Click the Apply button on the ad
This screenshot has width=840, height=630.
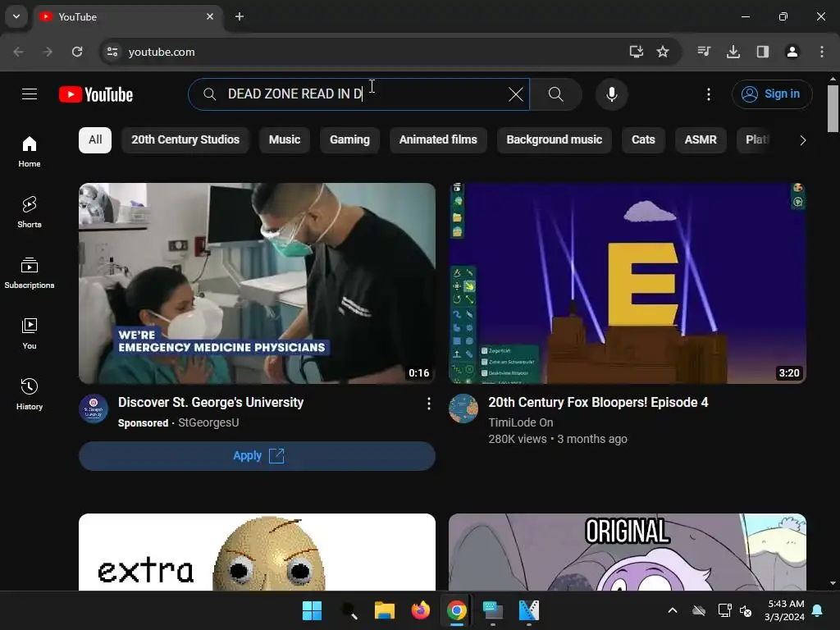point(257,456)
